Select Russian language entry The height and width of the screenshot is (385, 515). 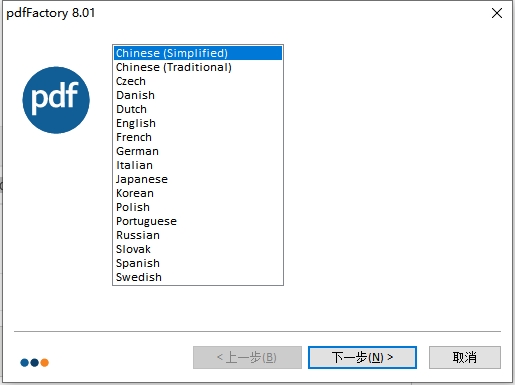[x=198, y=235]
